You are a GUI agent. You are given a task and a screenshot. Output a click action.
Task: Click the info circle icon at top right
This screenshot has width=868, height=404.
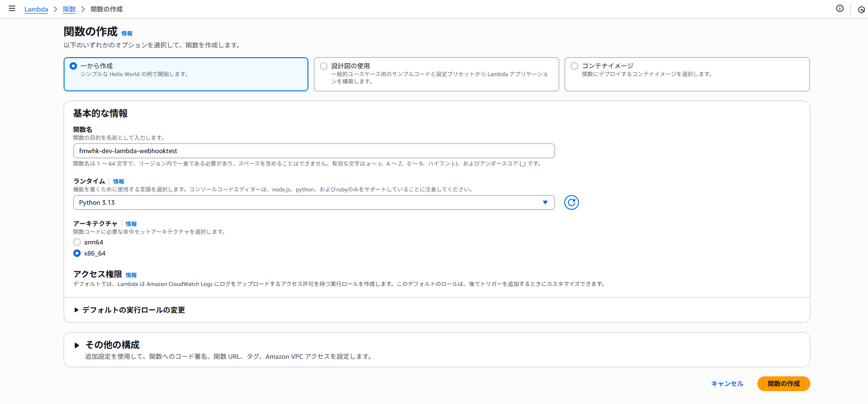point(840,8)
